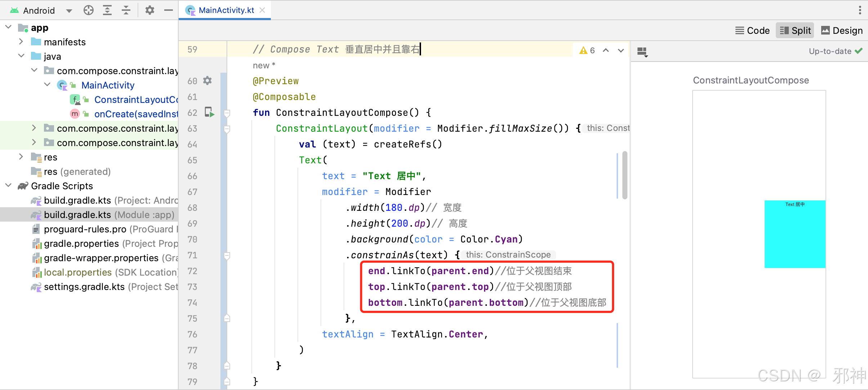This screenshot has width=868, height=390.
Task: Hide the project tool window
Action: click(168, 10)
